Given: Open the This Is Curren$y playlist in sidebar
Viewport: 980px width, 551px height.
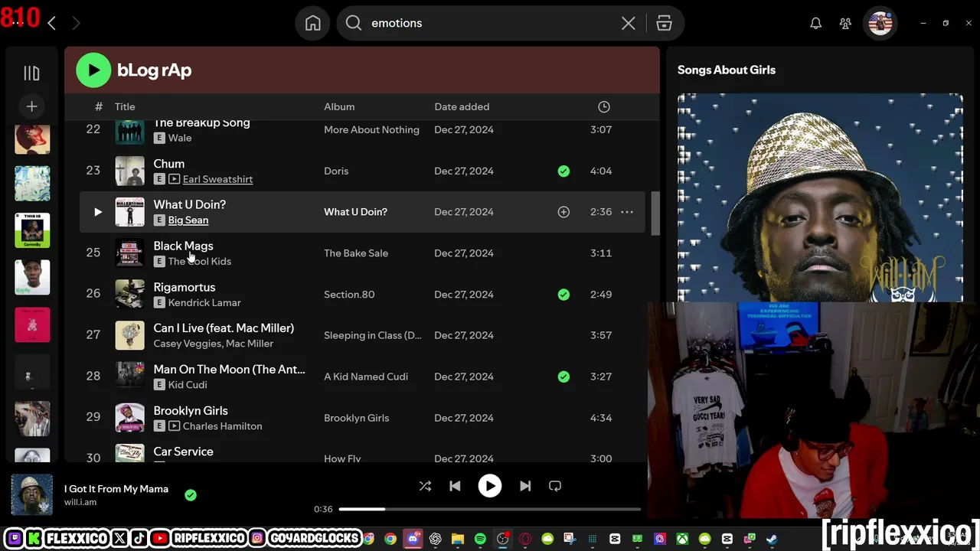Looking at the screenshot, I should coord(32,230).
